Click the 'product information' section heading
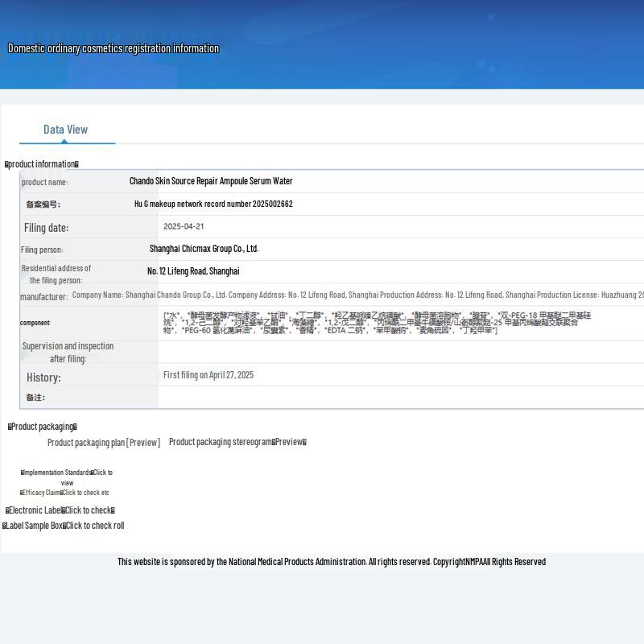The height and width of the screenshot is (644, 644). pyautogui.click(x=42, y=164)
